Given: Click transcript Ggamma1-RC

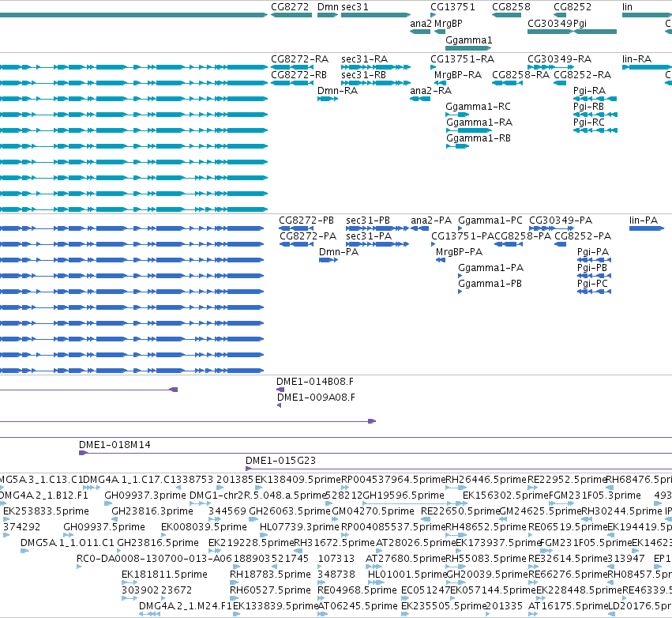Looking at the screenshot, I should 479,107.
